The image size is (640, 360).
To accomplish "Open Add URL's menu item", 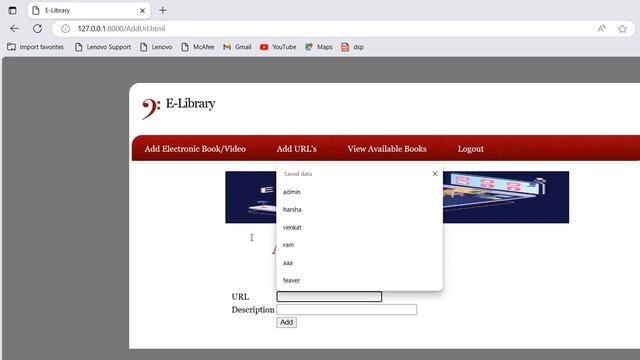I will click(297, 149).
